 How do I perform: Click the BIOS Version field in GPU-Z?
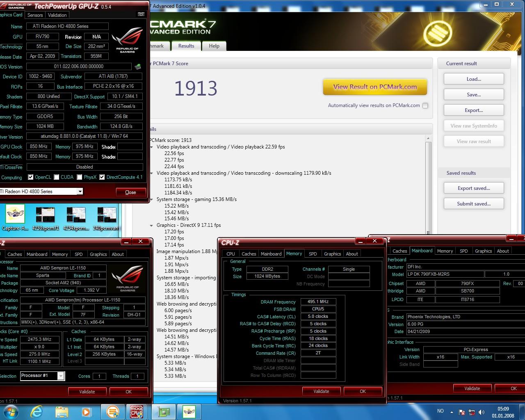pyautogui.click(x=79, y=66)
